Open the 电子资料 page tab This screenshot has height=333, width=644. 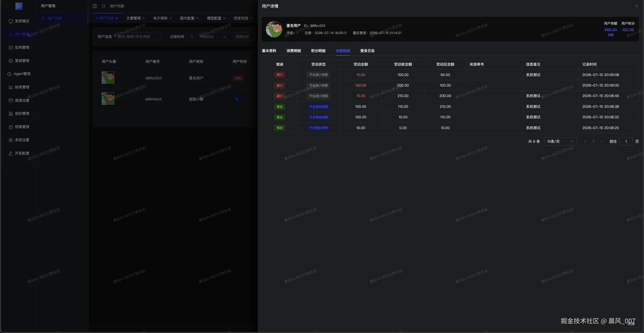160,18
